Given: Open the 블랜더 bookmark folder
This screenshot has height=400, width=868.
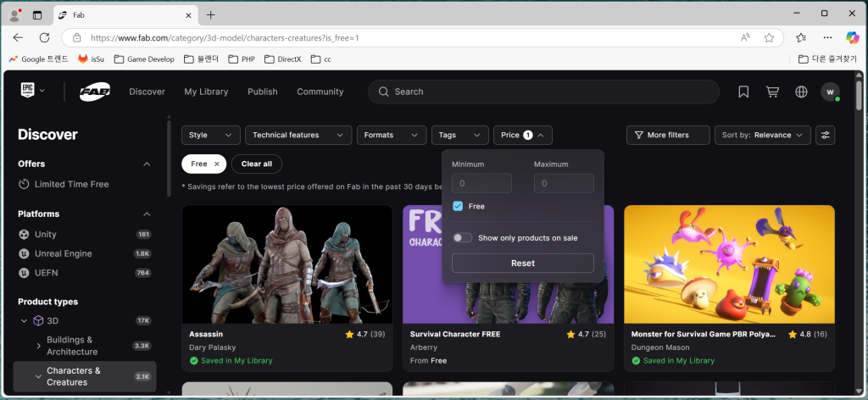Looking at the screenshot, I should 202,58.
